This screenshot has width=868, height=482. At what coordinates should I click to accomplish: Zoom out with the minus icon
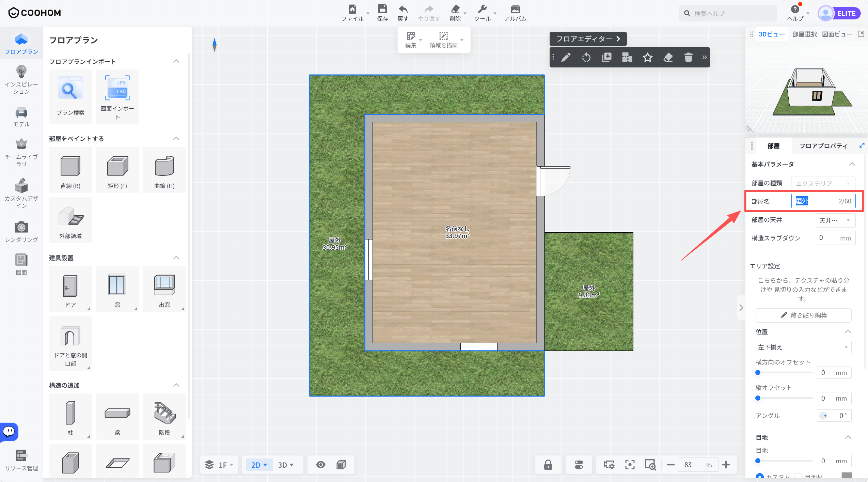(670, 465)
